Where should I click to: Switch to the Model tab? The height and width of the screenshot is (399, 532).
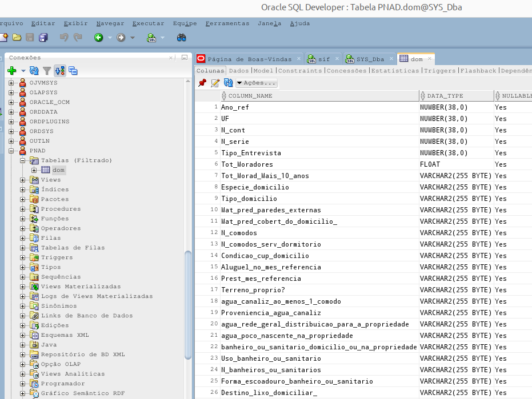click(x=263, y=71)
